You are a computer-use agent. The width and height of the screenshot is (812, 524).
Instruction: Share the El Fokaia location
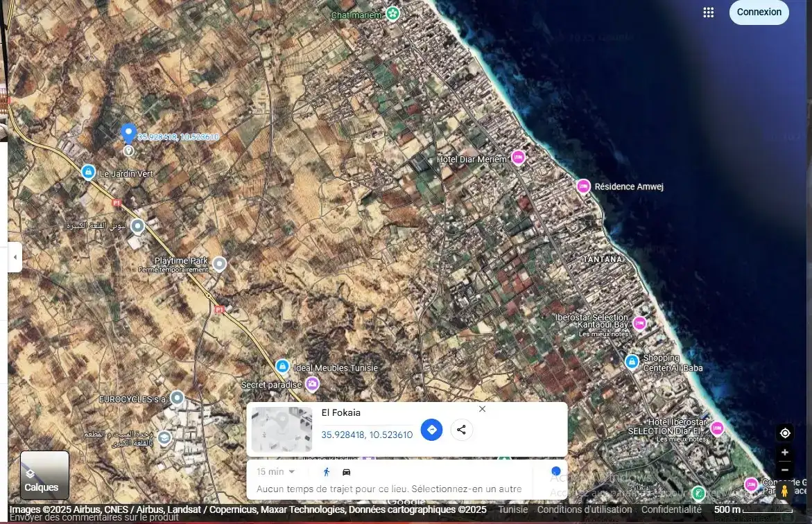462,430
